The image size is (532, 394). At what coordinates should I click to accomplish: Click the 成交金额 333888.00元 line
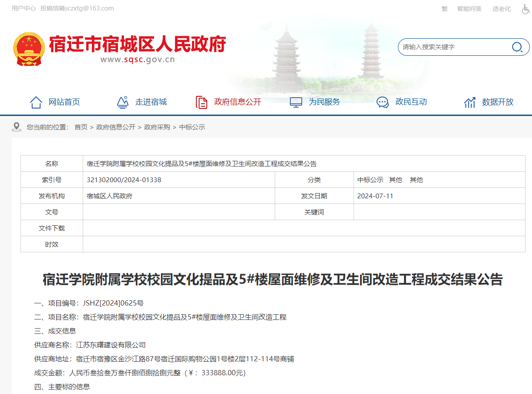[140, 373]
